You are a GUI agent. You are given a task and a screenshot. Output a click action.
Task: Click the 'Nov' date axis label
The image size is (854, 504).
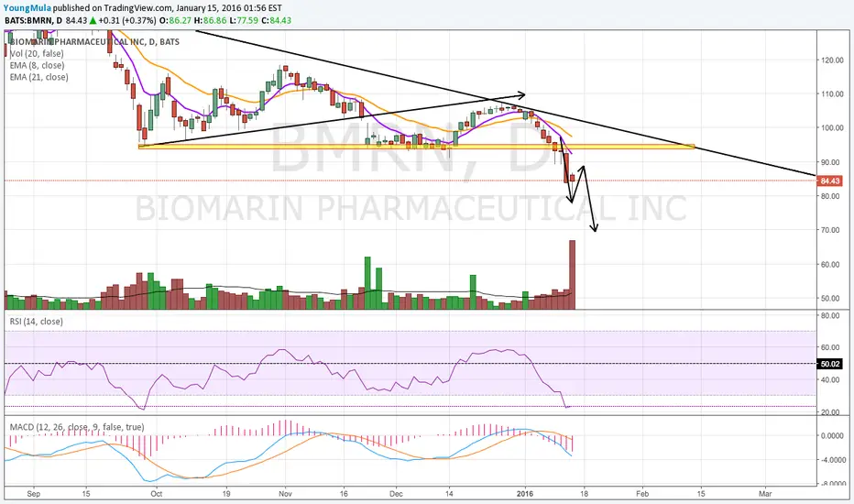click(x=285, y=494)
